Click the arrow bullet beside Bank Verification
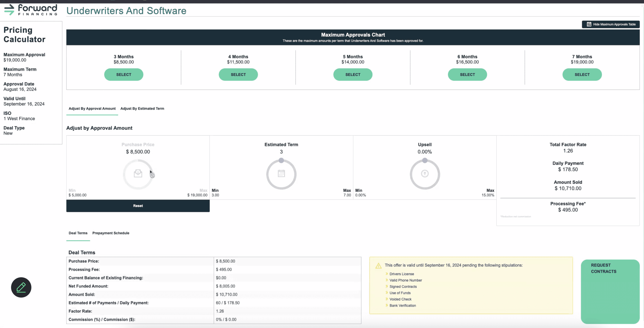Screen dimensions: 644x328 (387, 305)
